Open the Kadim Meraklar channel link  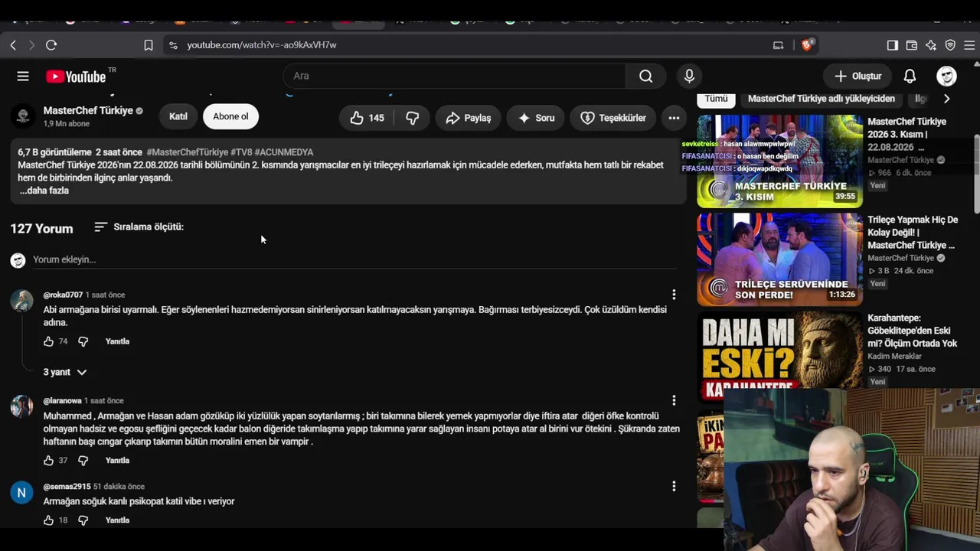pyautogui.click(x=894, y=357)
